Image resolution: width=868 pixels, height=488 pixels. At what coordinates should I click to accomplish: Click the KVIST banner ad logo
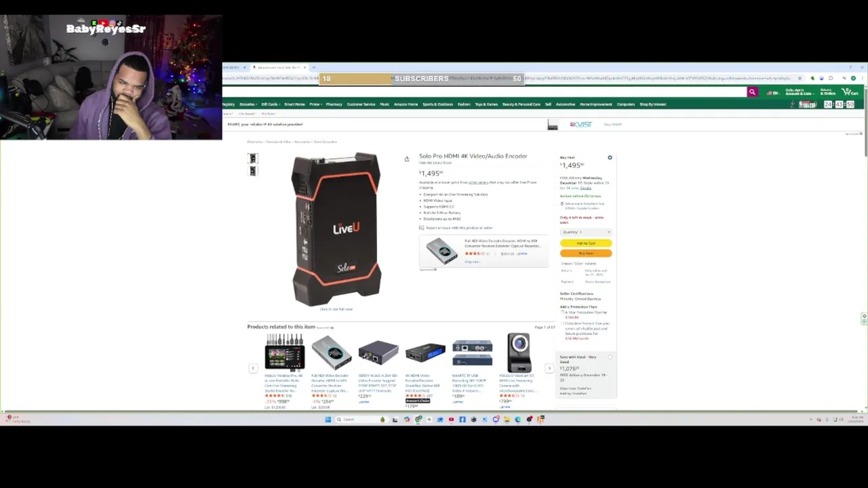coord(581,125)
